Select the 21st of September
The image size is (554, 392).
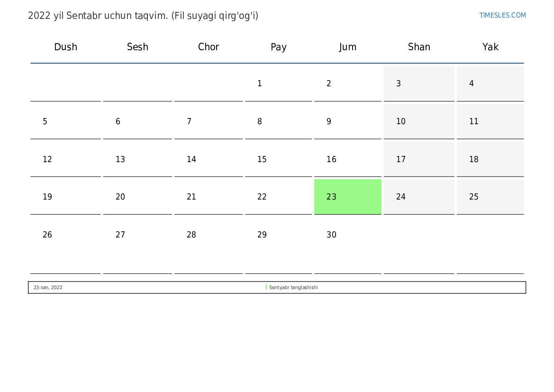coord(209,197)
